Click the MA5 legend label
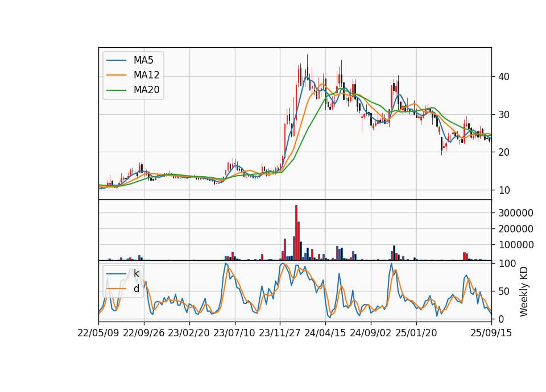 (x=143, y=60)
